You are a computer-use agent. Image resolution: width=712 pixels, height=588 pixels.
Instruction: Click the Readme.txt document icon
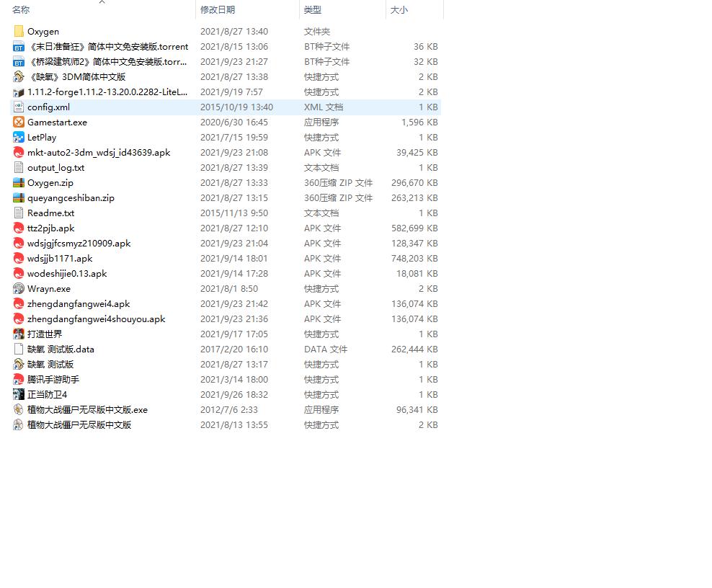(19, 213)
